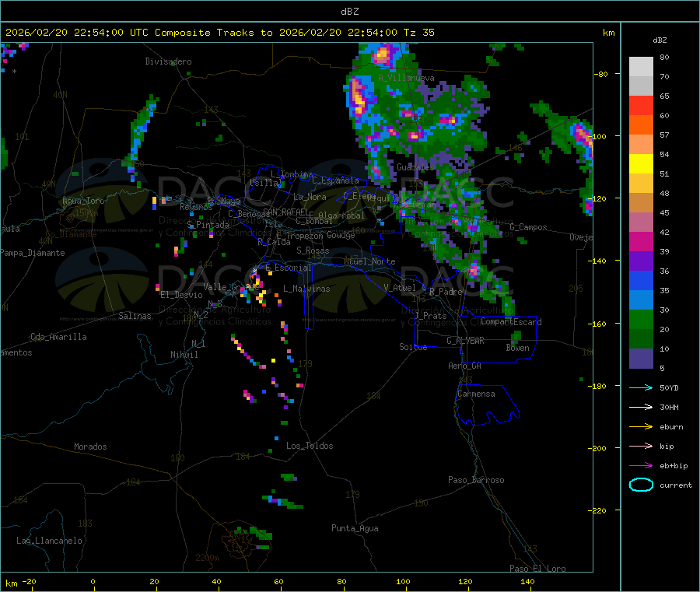Screen dimensions: 700x592
Task: Click the yellow eburn arrow in legend
Action: point(641,426)
